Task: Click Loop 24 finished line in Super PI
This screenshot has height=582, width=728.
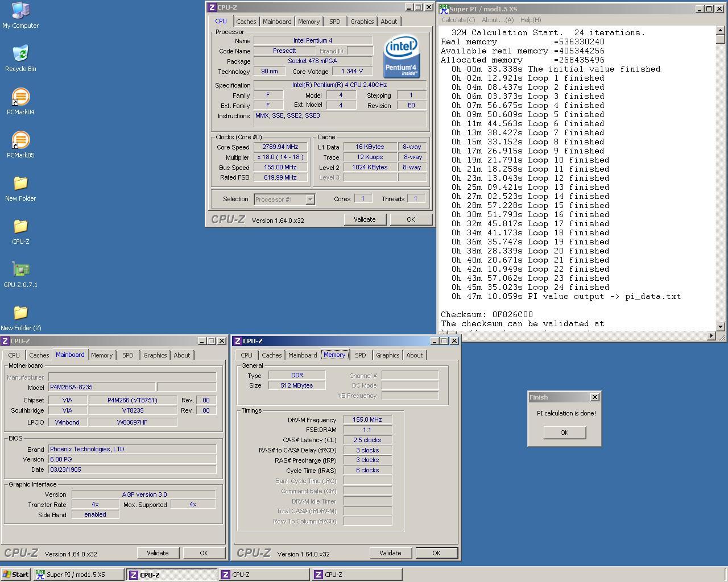Action: click(x=531, y=287)
